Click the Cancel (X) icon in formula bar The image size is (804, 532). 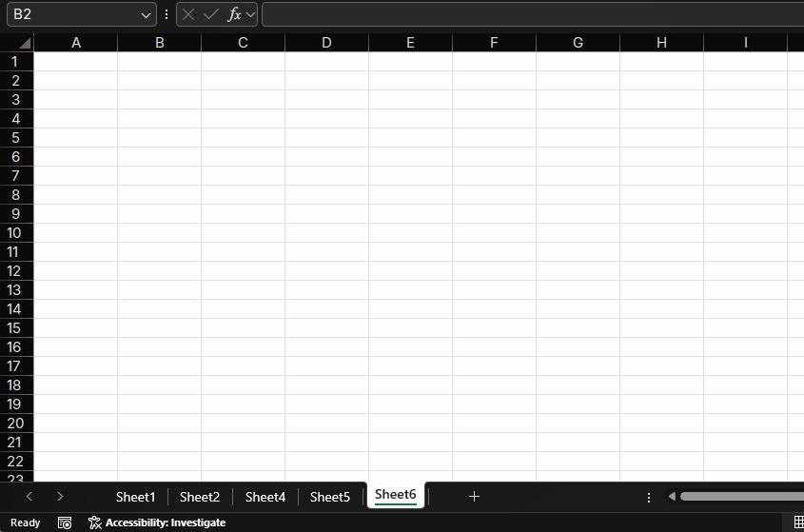coord(188,14)
